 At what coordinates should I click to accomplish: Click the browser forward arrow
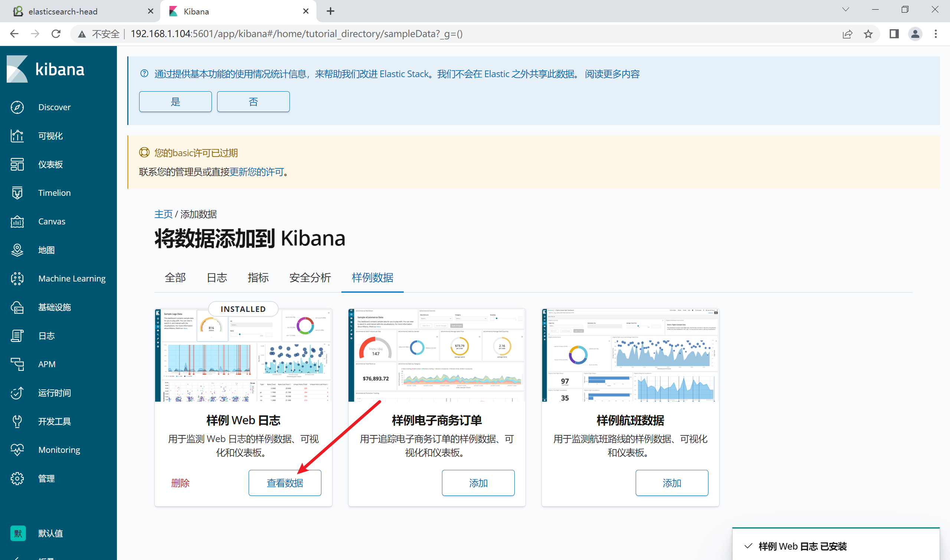coord(35,34)
